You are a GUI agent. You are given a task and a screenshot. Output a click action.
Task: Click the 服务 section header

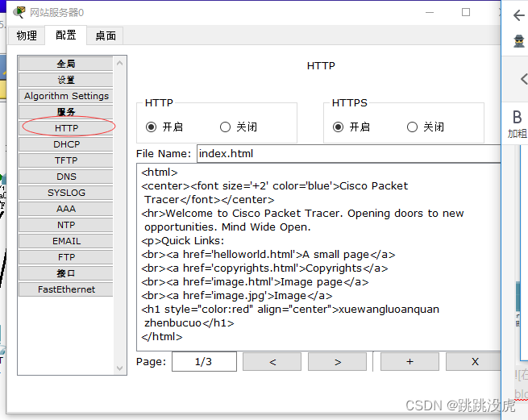pyautogui.click(x=66, y=112)
